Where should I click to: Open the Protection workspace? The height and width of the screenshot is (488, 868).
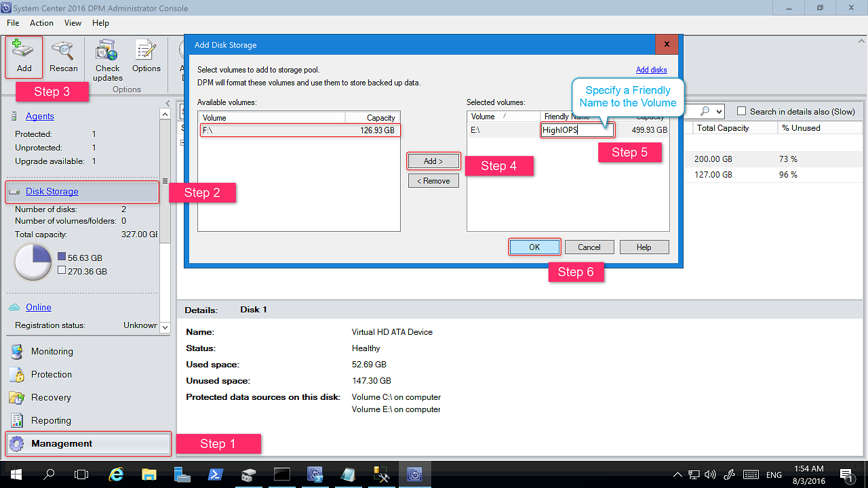(x=51, y=374)
